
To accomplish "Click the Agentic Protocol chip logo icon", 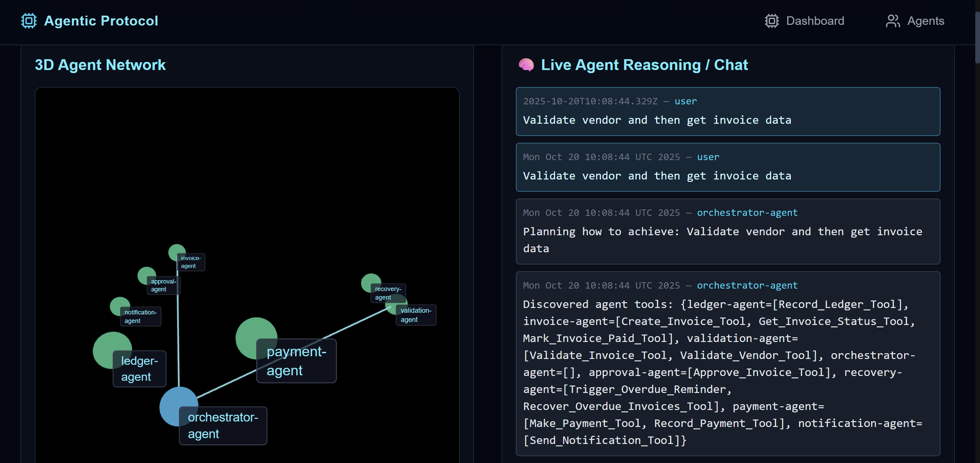I will pyautogui.click(x=29, y=20).
